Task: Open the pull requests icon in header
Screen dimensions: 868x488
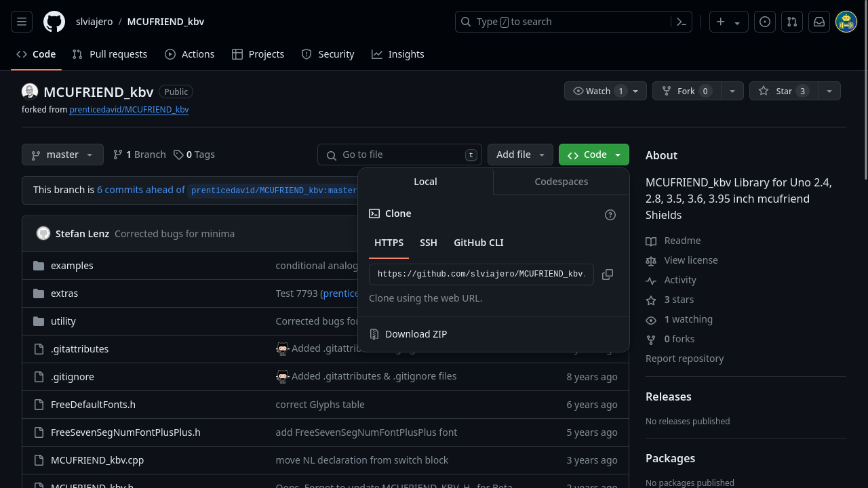Action: (x=792, y=22)
